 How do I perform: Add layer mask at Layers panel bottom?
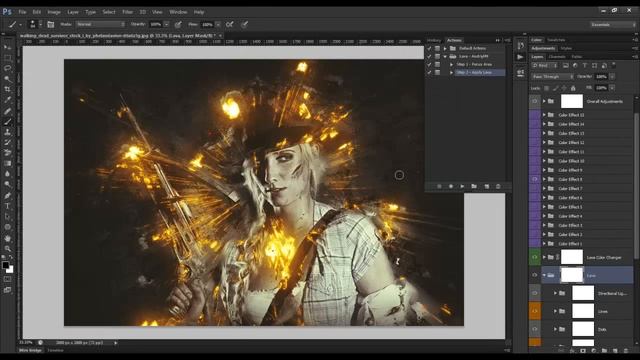coord(583,350)
